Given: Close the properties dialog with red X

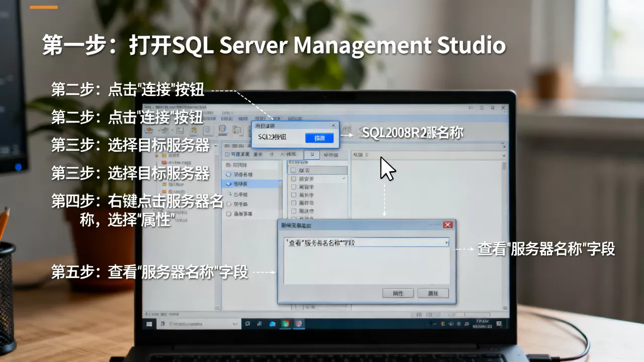Looking at the screenshot, I should pos(447,225).
